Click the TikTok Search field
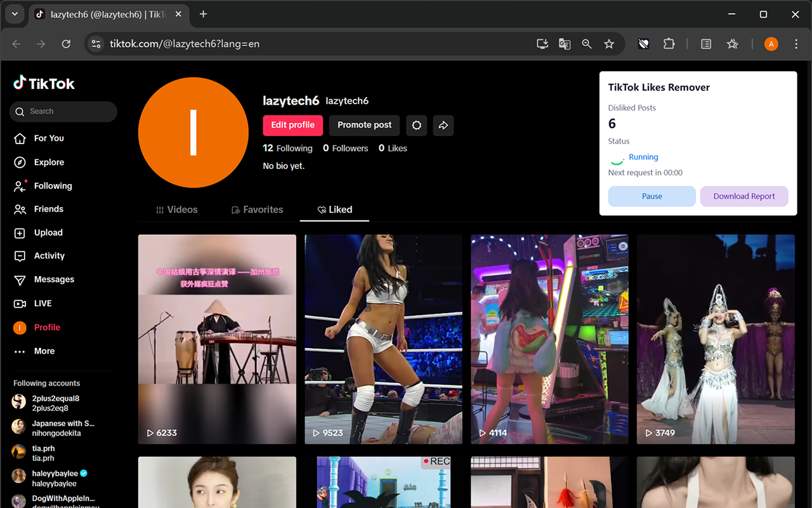Screen dimensions: 812x508 coord(63,111)
